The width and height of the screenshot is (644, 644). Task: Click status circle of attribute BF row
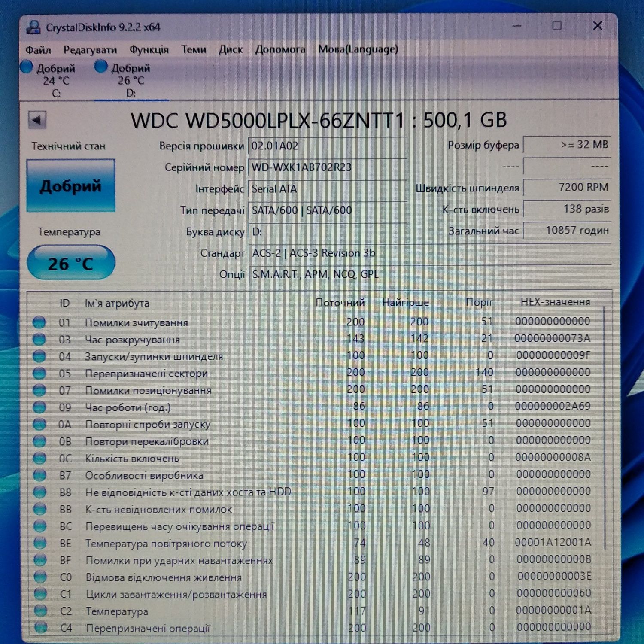tap(40, 560)
